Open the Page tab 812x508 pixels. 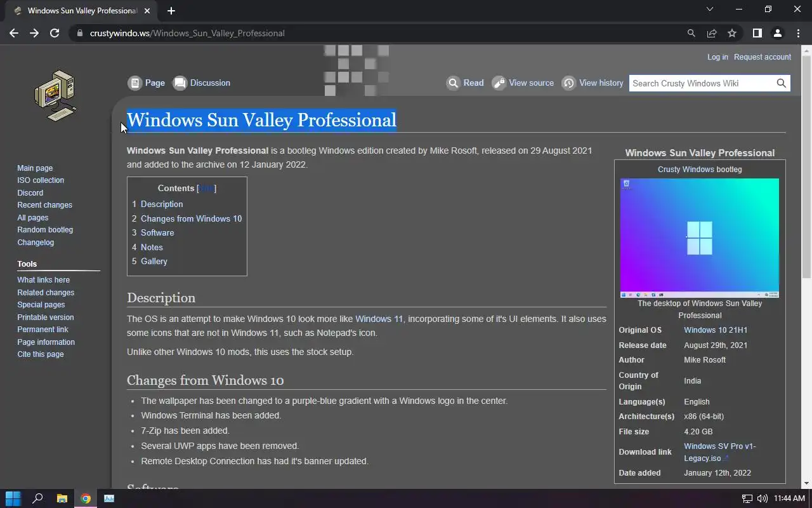147,83
